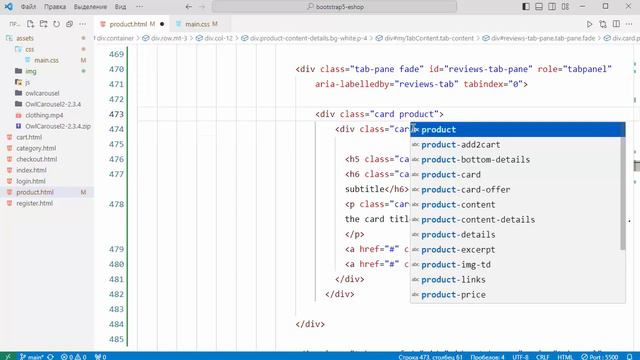Create a new file in explorer
Image resolution: width=640 pixels, height=360 pixels.
click(x=31, y=24)
